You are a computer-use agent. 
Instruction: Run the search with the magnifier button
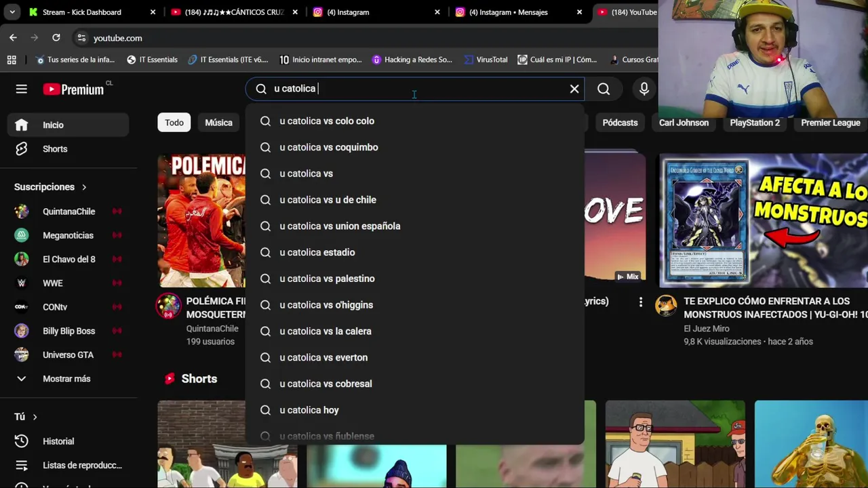coord(604,89)
